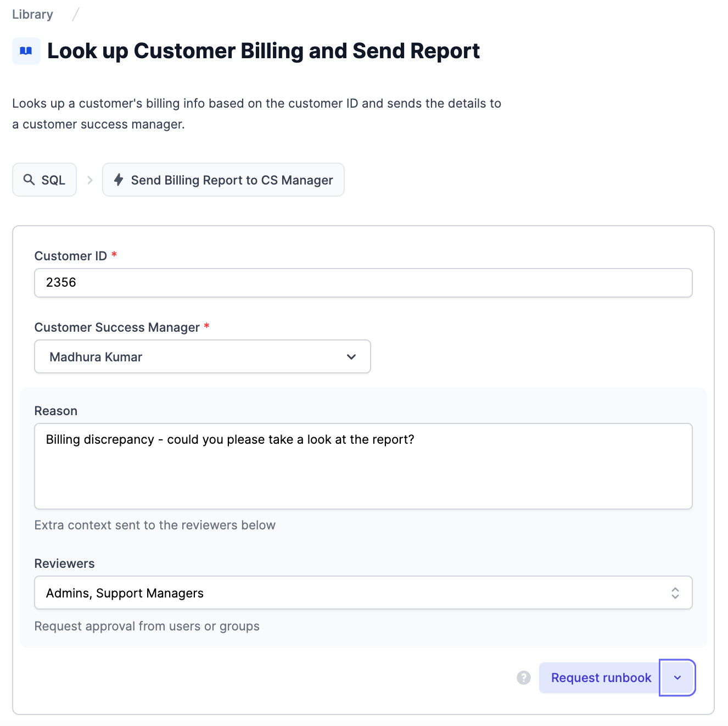Expand Customer Success Manager dropdown showing Madhura Kumar
Image resolution: width=728 pixels, height=726 pixels.
point(203,356)
